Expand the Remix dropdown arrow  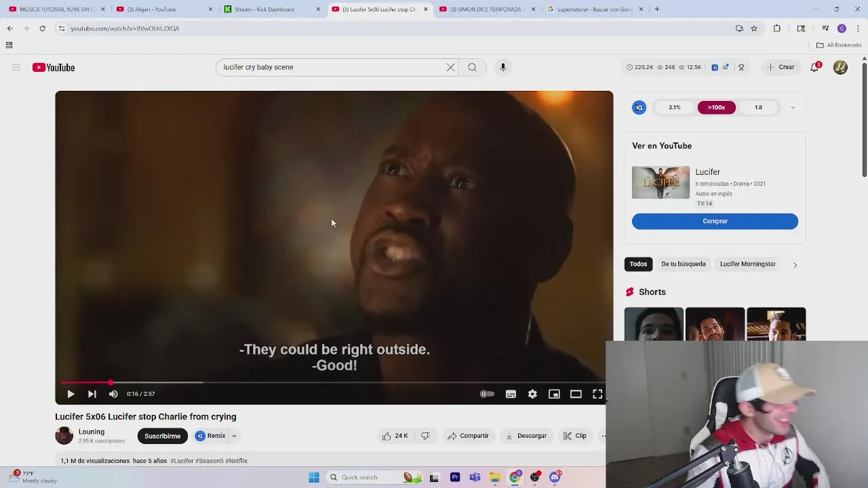[234, 436]
